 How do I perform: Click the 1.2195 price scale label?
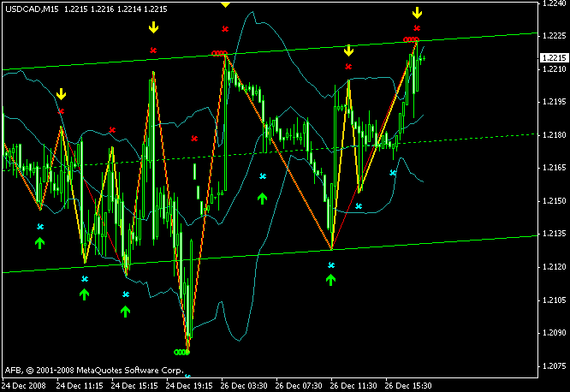point(554,102)
